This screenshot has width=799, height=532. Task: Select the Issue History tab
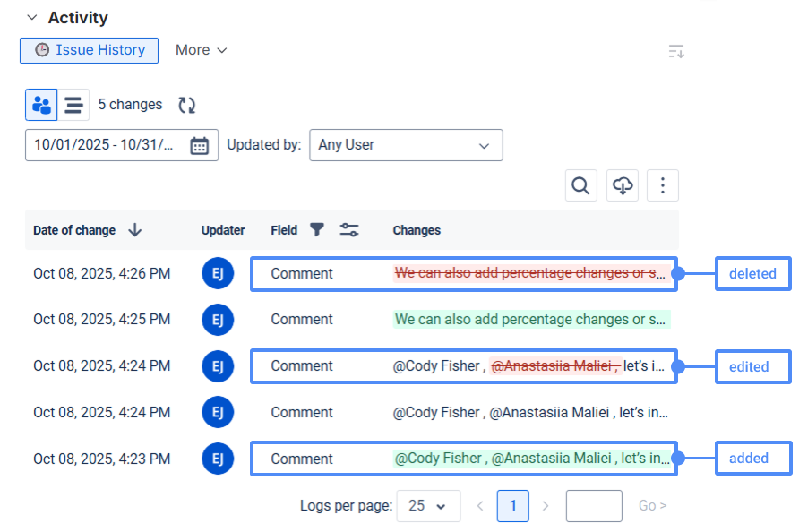89,50
